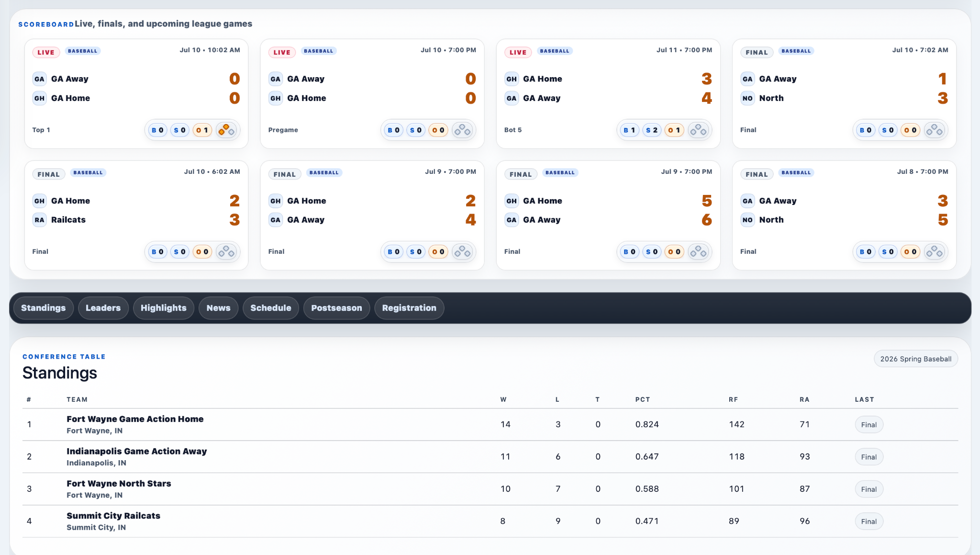The image size is (980, 555).
Task: Click the FINAL badge on the Jul 10 7:02 AM game
Action: (x=757, y=53)
